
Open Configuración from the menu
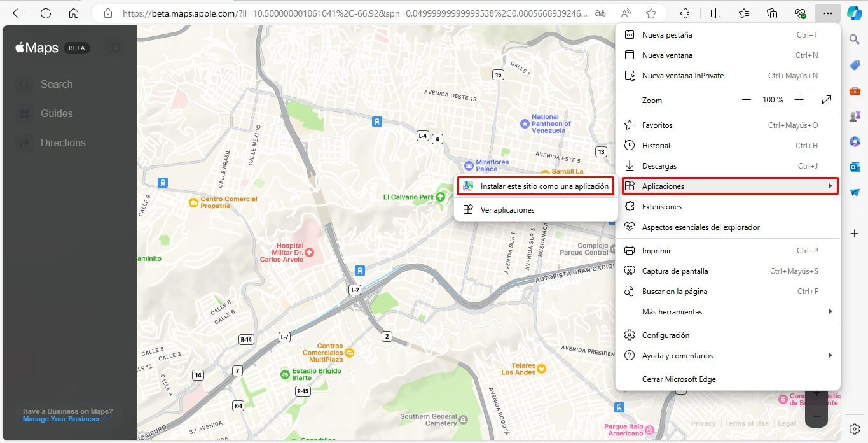(728, 335)
